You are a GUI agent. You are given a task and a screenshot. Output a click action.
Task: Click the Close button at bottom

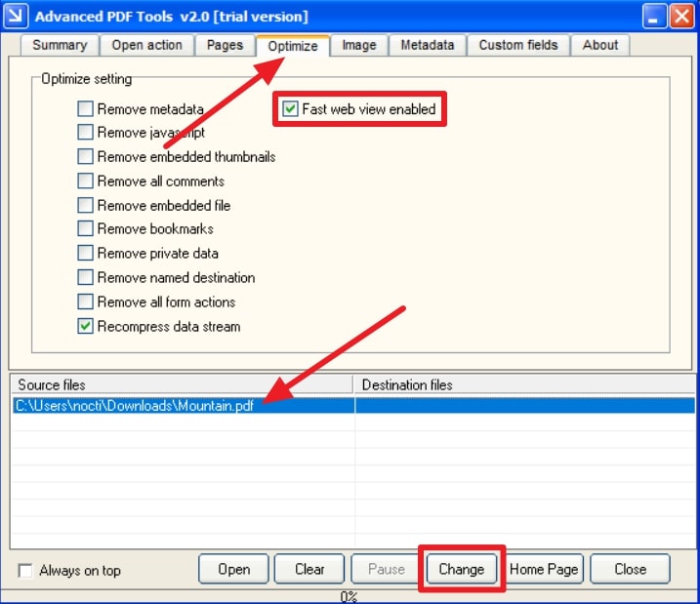point(630,569)
